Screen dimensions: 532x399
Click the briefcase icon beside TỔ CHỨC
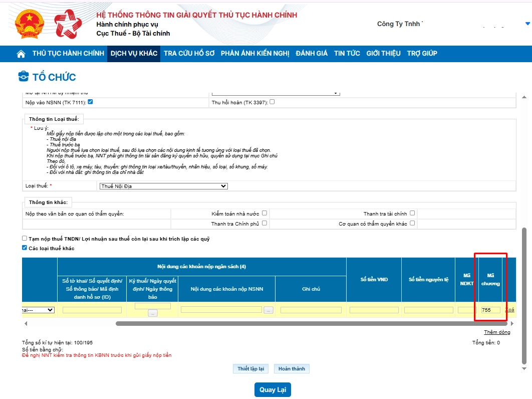[x=24, y=77]
